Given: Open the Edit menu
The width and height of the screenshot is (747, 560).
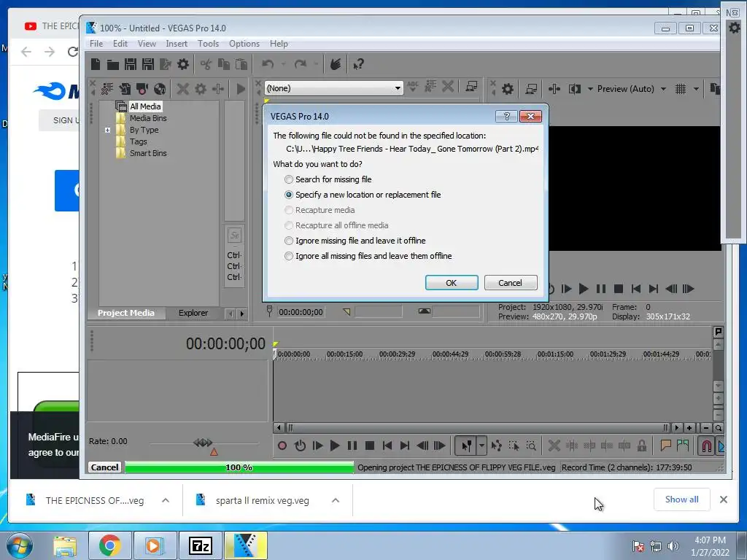Looking at the screenshot, I should coord(120,43).
